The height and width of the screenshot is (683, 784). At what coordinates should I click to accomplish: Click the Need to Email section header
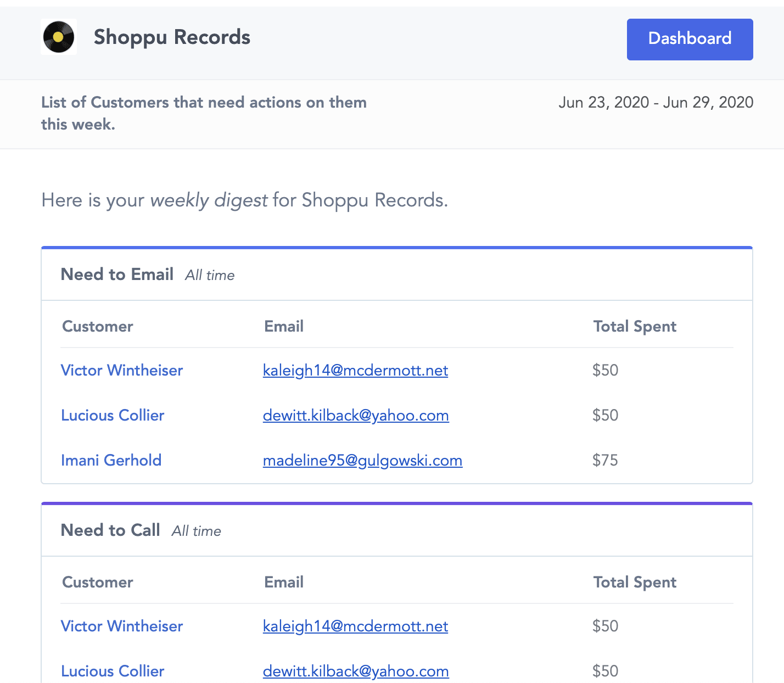point(117,274)
